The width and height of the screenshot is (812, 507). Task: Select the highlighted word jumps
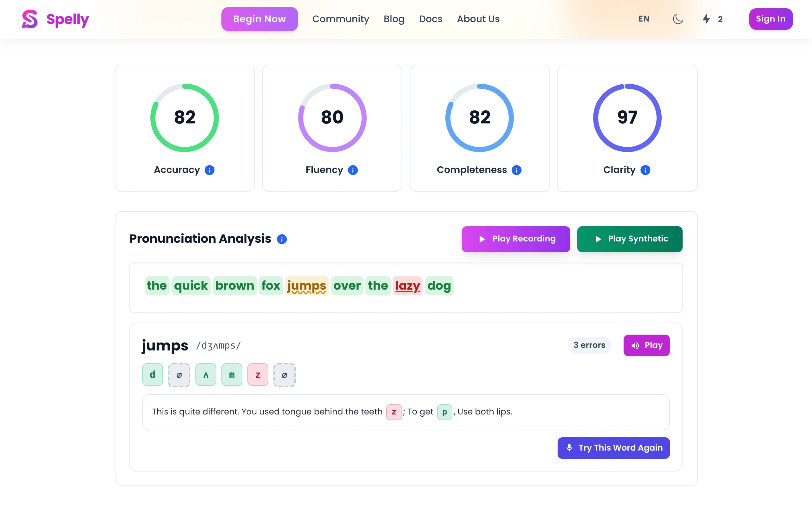306,286
